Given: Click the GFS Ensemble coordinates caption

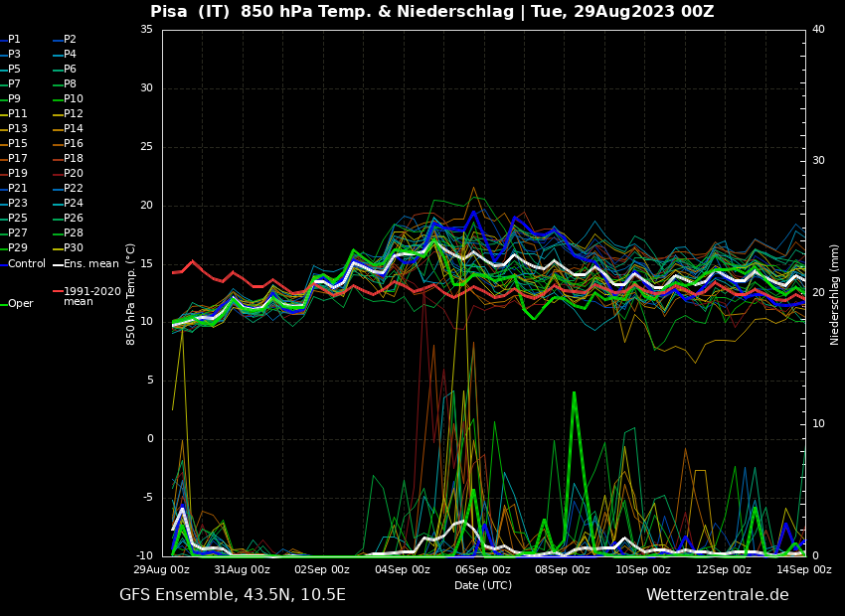Looking at the screenshot, I should pos(233,595).
